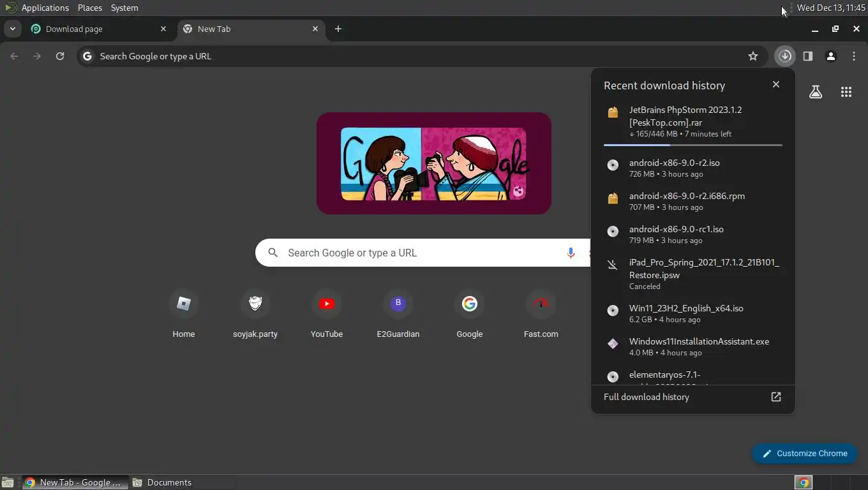
Task: Start voice search with microphone icon
Action: 571,253
